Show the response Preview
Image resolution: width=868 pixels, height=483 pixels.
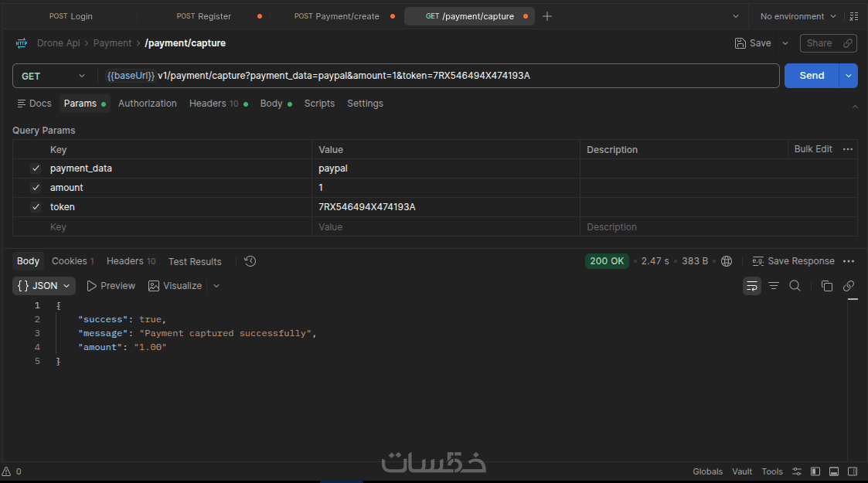click(x=111, y=286)
